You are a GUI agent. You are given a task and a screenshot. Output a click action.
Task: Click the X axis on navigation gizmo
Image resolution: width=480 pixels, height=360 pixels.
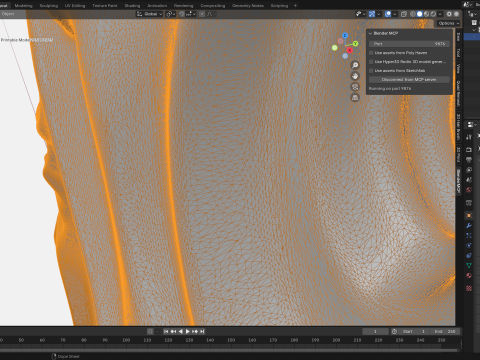tap(349, 50)
